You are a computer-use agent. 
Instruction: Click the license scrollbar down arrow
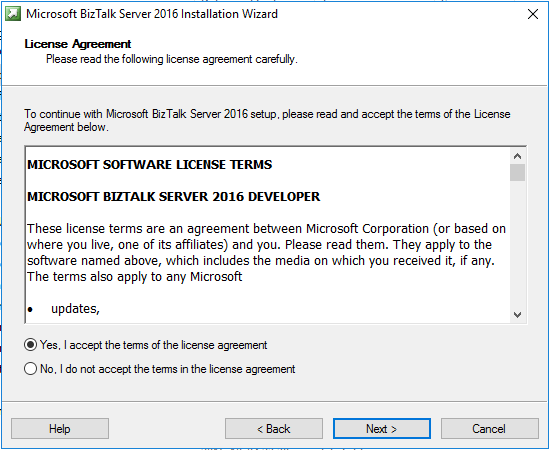coord(517,315)
